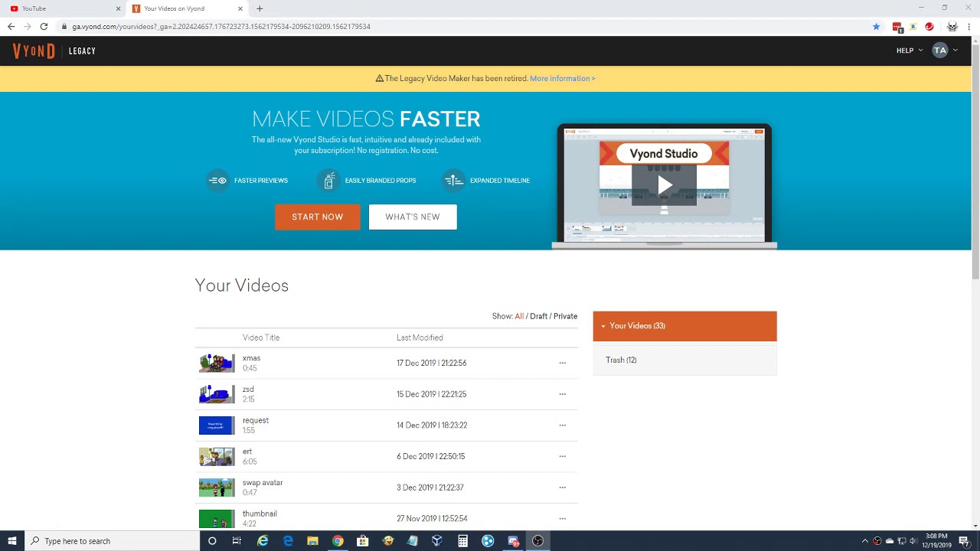Open options menu for request video

click(x=562, y=425)
